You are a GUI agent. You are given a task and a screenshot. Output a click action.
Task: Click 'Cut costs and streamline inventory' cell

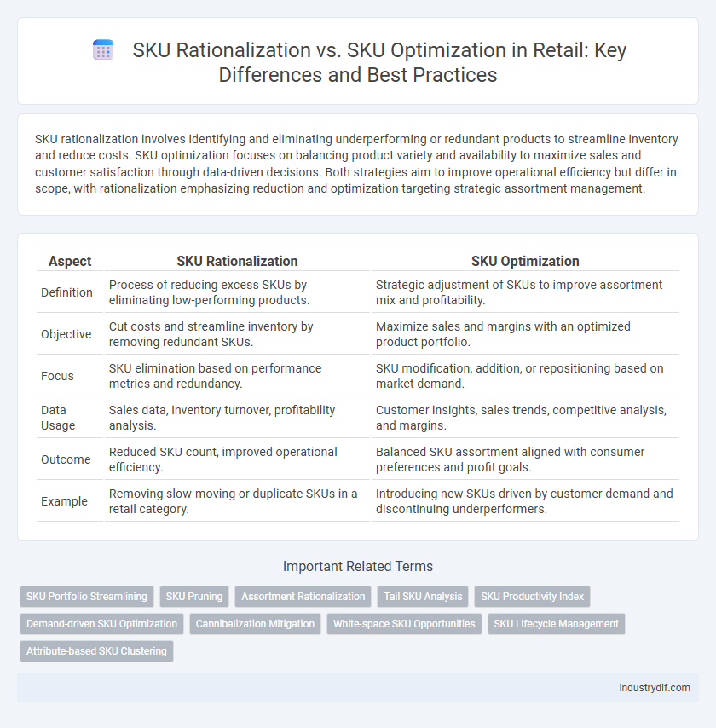click(237, 334)
